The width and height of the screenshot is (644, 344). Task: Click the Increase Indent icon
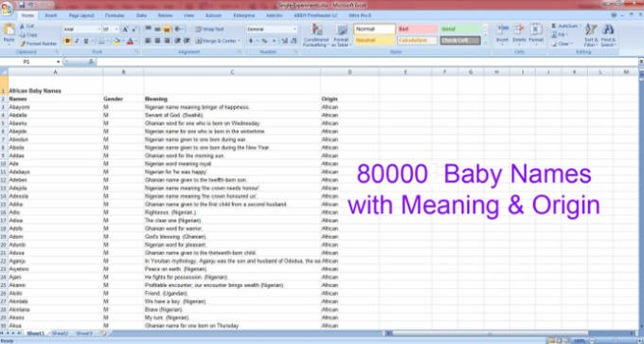(187, 41)
